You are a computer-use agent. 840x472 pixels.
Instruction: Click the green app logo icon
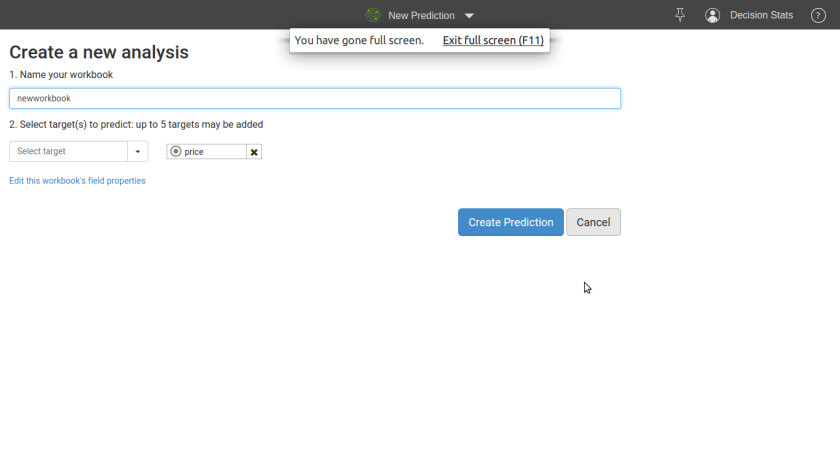pyautogui.click(x=373, y=15)
